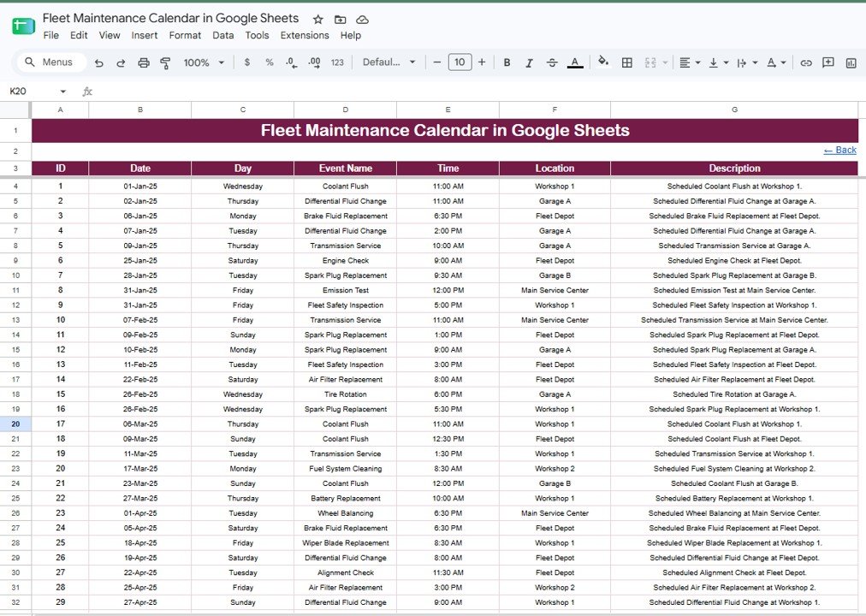The image size is (866, 616).
Task: Click the Insert chart icon
Action: 851,63
